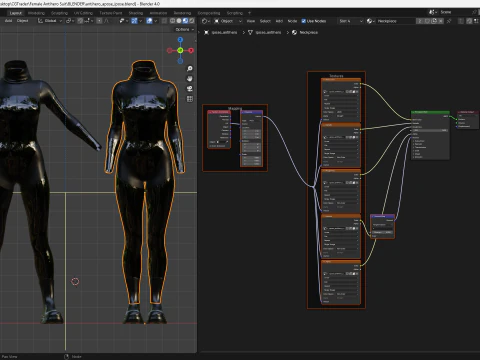
Task: Click the mesh data breadcrumb icon
Action: pos(250,32)
